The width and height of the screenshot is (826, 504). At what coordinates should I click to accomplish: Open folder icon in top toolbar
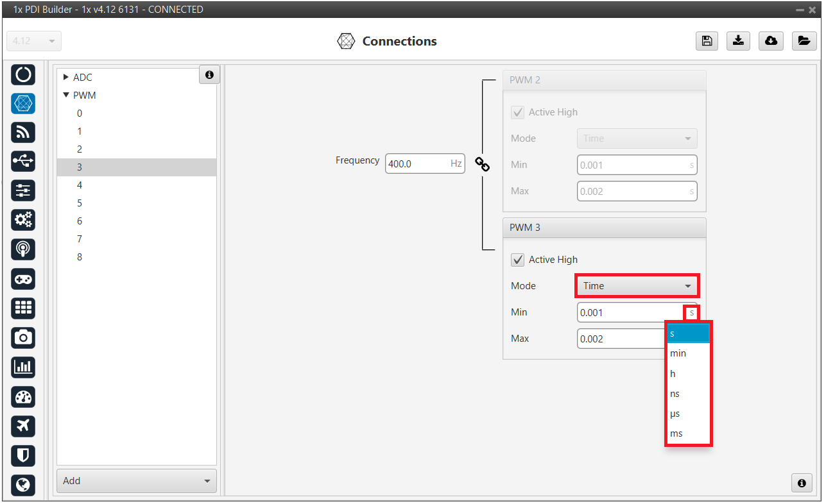coord(804,41)
